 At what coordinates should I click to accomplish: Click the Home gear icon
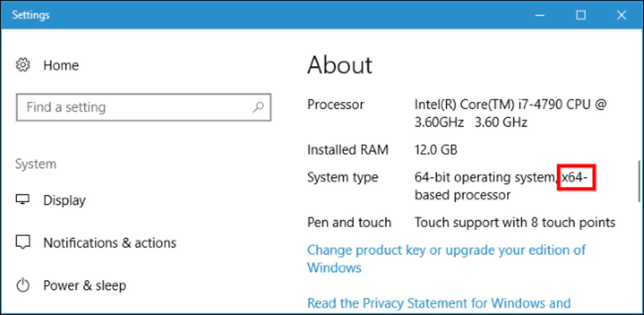23,65
